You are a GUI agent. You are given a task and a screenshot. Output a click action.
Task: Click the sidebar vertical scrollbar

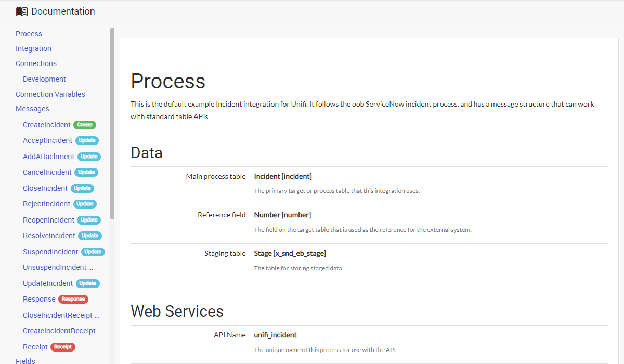(x=112, y=125)
